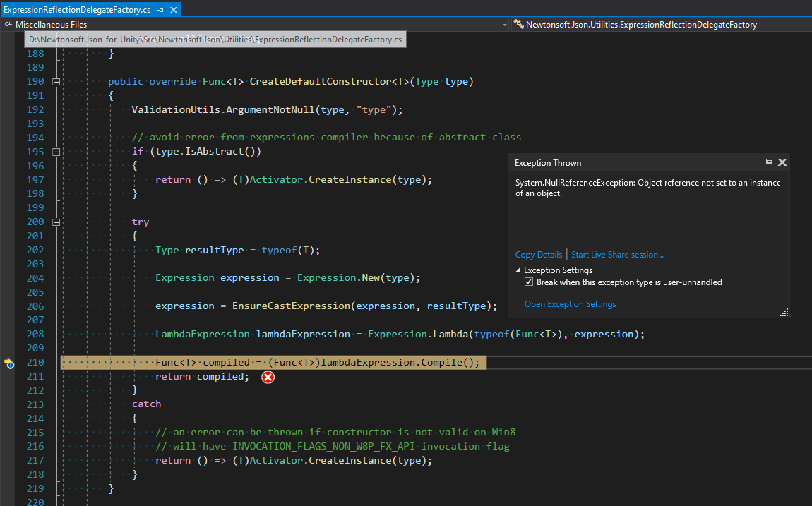This screenshot has height=506, width=812.
Task: Pin the Exception Thrown popup
Action: 768,162
